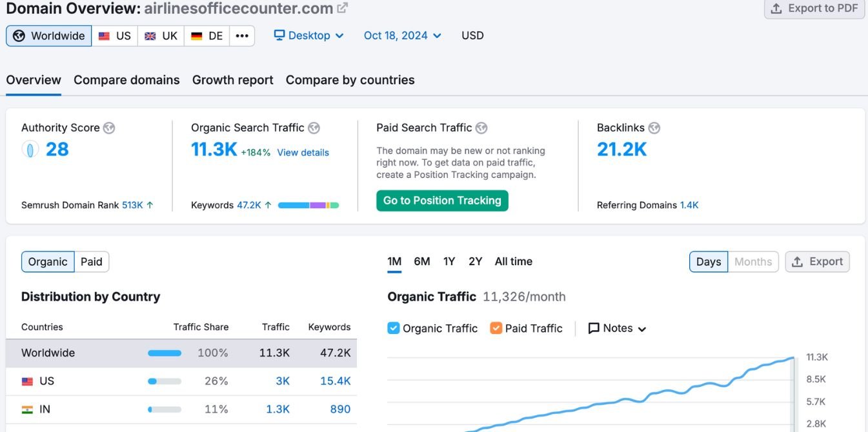Click Go to Position Tracking button

[442, 201]
